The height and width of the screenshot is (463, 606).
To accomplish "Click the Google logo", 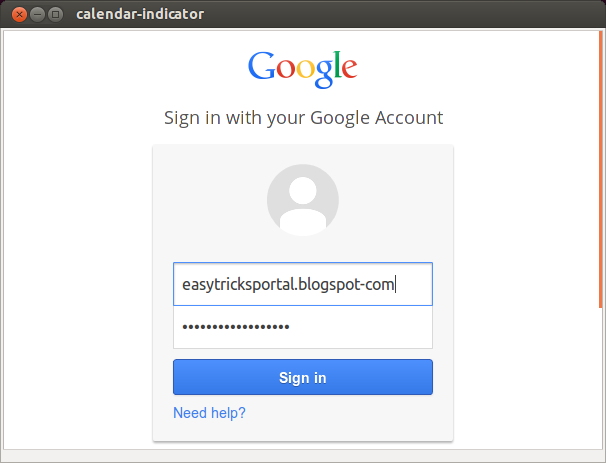I will [x=302, y=70].
